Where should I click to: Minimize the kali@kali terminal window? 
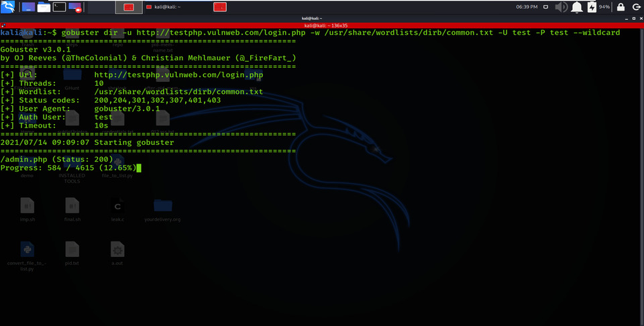[627, 19]
